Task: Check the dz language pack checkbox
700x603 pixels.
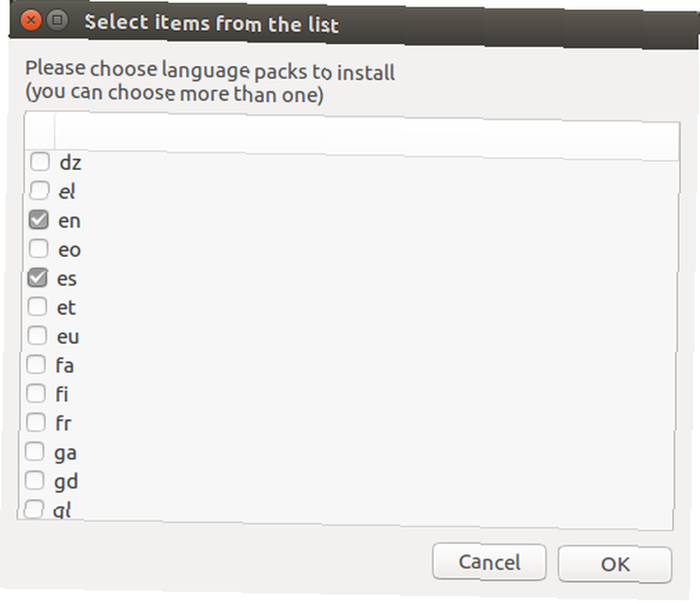Action: [40, 161]
